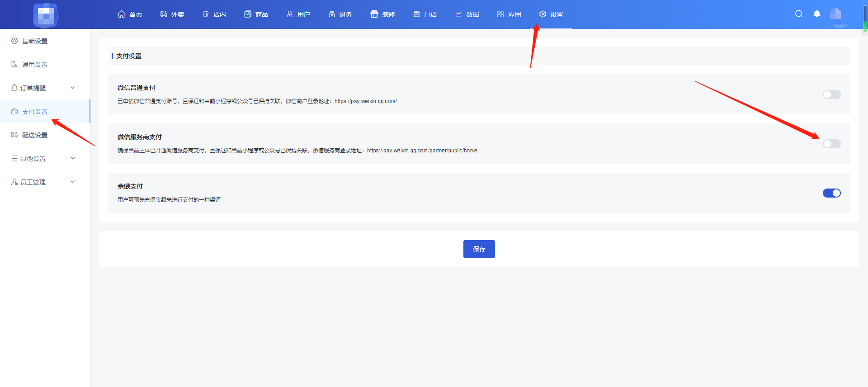Open 配送设置 in the sidebar
This screenshot has width=868, height=387.
click(x=34, y=135)
